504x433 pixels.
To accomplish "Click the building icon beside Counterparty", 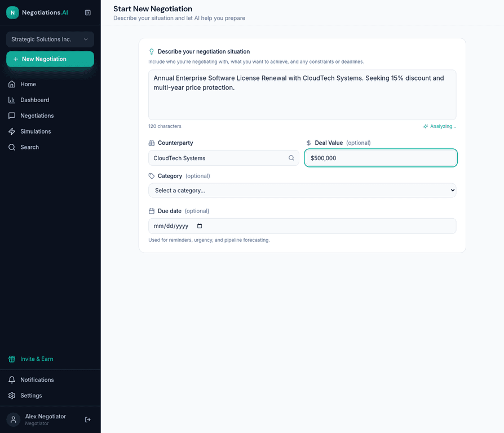I will pos(151,143).
